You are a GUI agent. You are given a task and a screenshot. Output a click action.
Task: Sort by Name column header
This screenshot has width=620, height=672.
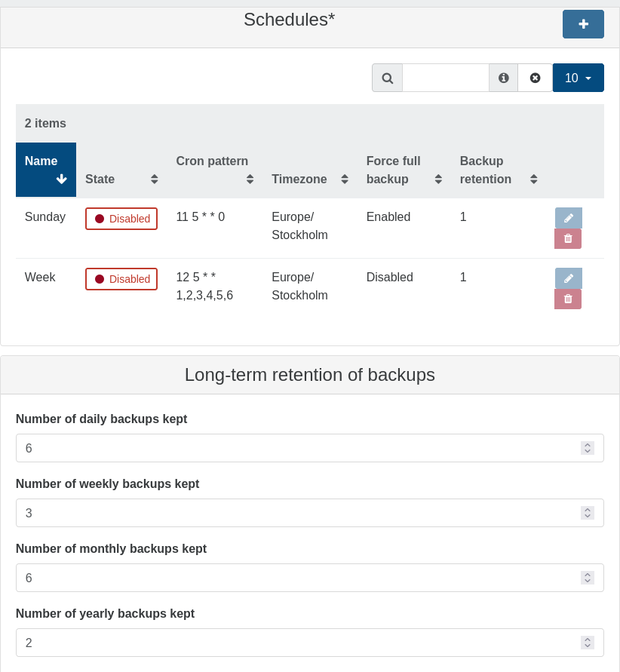(x=46, y=170)
